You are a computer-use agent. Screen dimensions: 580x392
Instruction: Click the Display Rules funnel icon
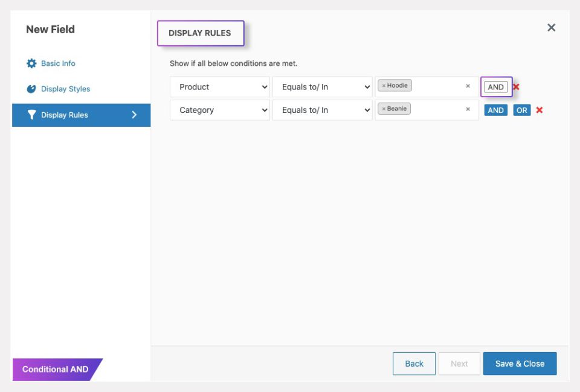pyautogui.click(x=31, y=115)
